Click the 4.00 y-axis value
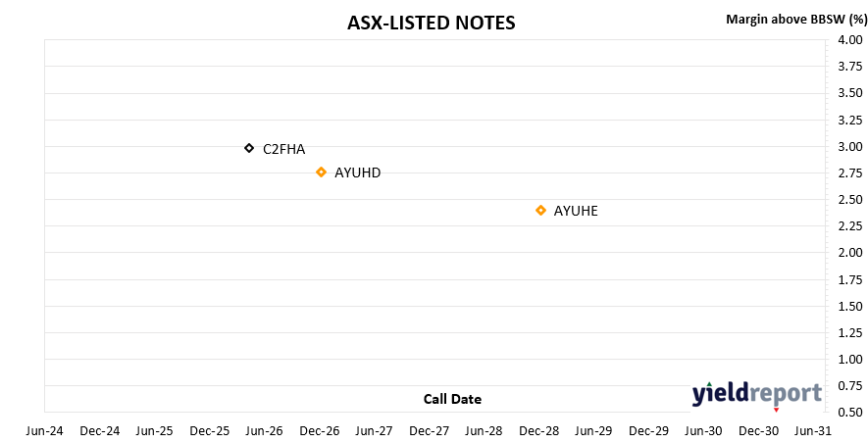This screenshot has width=868, height=443. click(x=851, y=40)
